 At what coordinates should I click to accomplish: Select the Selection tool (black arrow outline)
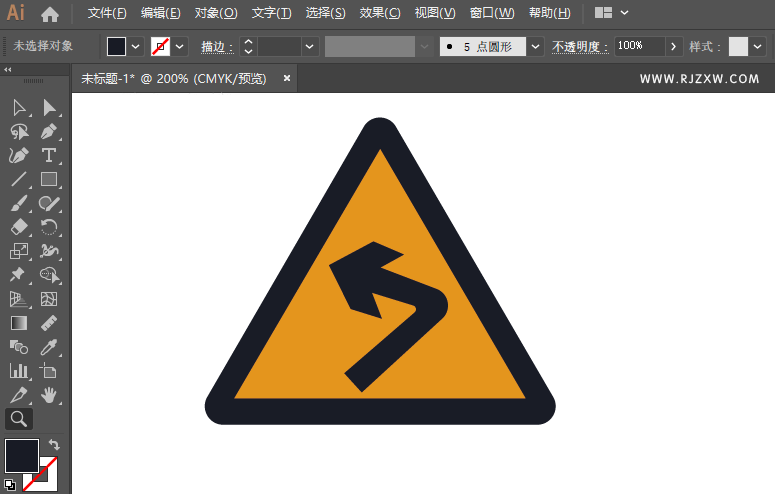19,107
